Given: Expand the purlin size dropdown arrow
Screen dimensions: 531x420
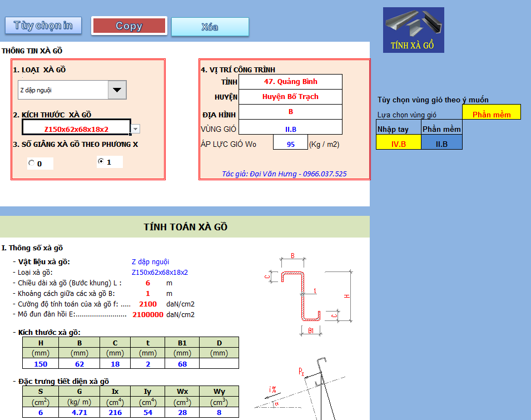Looking at the screenshot, I should (x=136, y=129).
